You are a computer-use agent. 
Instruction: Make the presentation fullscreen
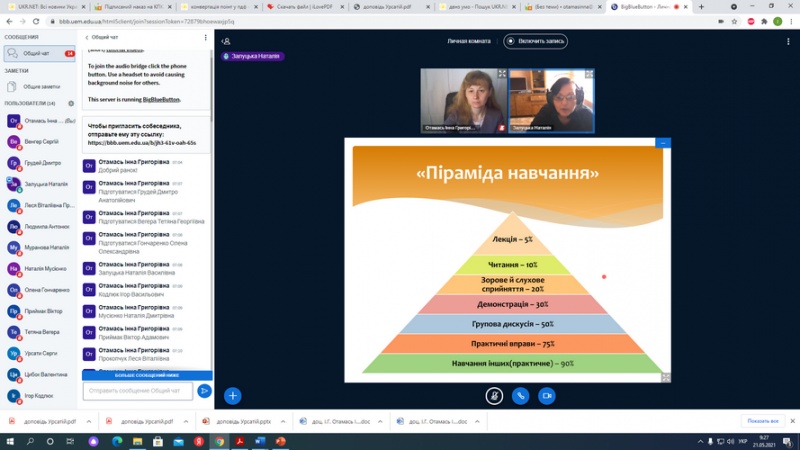(x=666, y=378)
